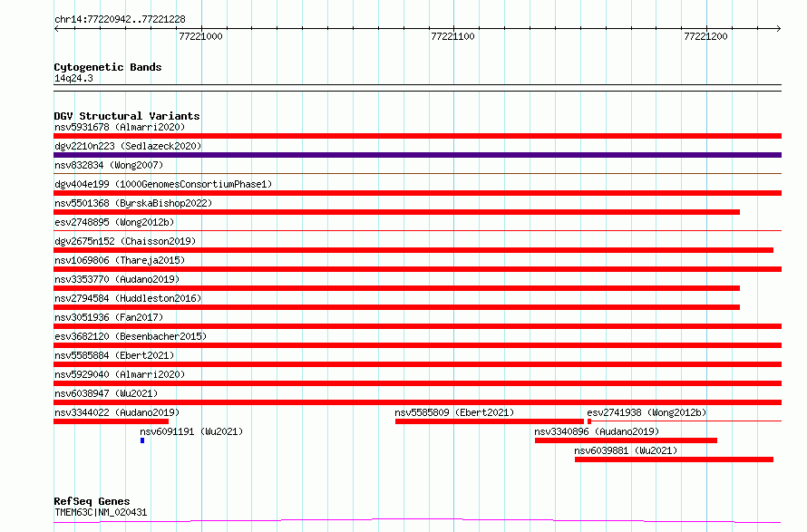This screenshot has width=807, height=532.
Task: Select the small blue nsv6091191 variant marker
Action: pos(142,440)
